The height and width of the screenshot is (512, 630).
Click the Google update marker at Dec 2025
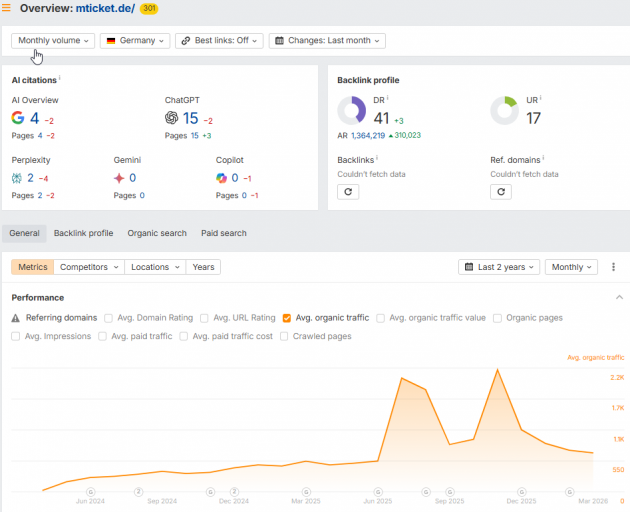click(x=522, y=492)
